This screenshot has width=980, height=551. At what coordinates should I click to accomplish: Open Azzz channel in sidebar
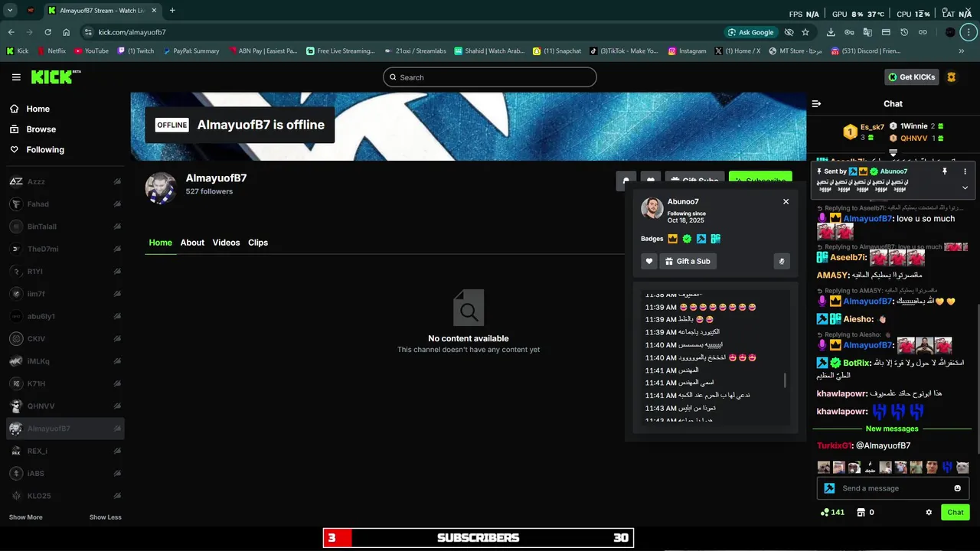coord(65,181)
